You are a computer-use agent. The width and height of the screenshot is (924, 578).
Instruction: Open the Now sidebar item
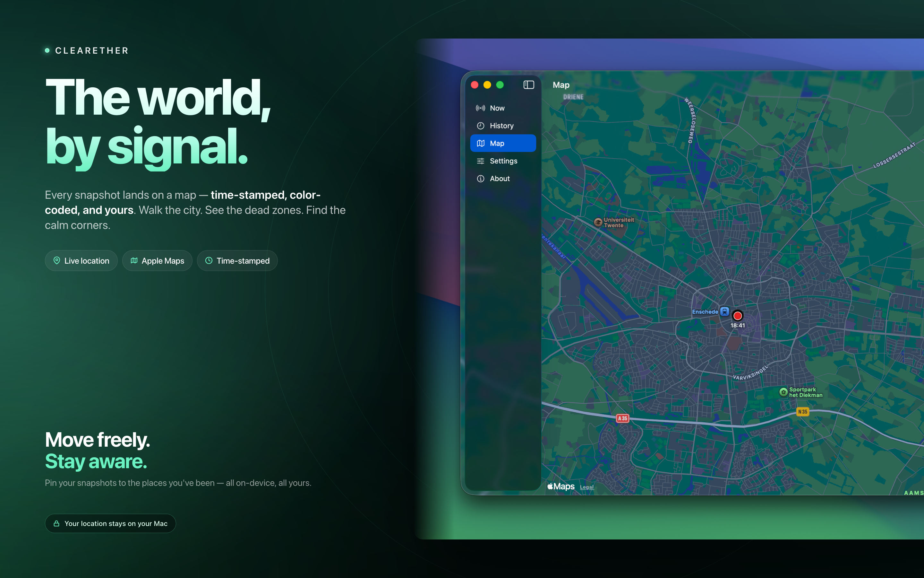pos(503,108)
